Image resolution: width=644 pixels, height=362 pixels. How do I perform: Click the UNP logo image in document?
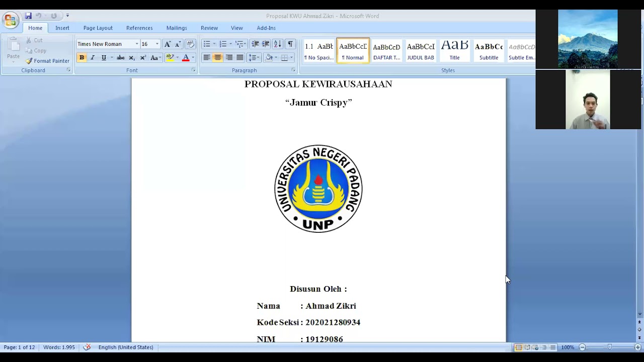click(318, 189)
